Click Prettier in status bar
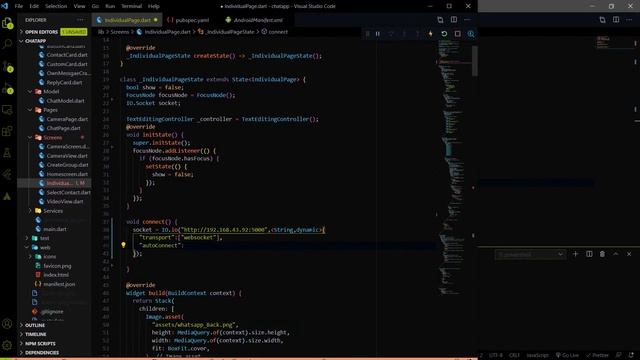Screen dimensions: 640x360 click(x=597, y=356)
